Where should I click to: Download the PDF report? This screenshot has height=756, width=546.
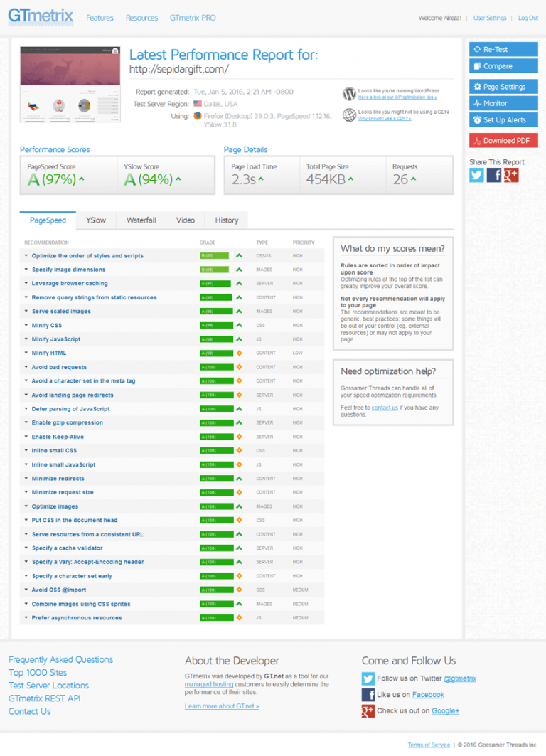(x=503, y=141)
